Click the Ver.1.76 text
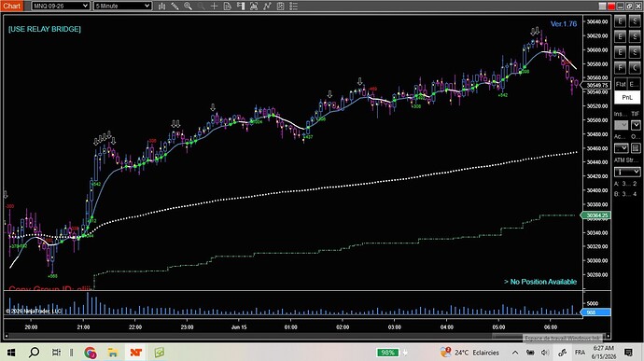Screen dimensions: 644x361 564,24
